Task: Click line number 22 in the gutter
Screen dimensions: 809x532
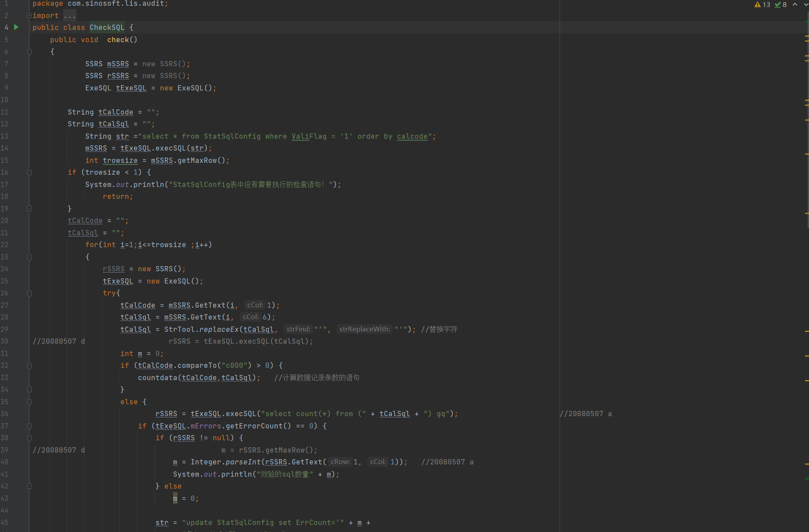Action: [x=4, y=245]
